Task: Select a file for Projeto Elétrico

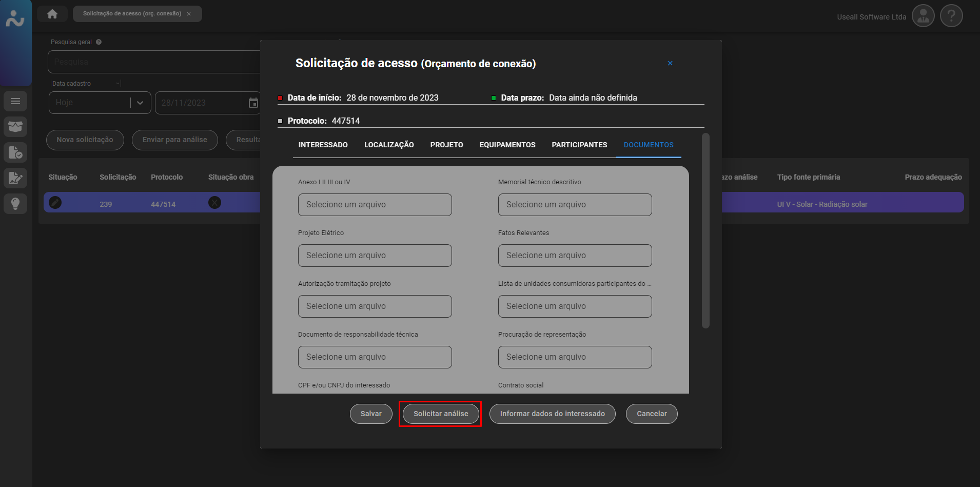Action: tap(375, 256)
